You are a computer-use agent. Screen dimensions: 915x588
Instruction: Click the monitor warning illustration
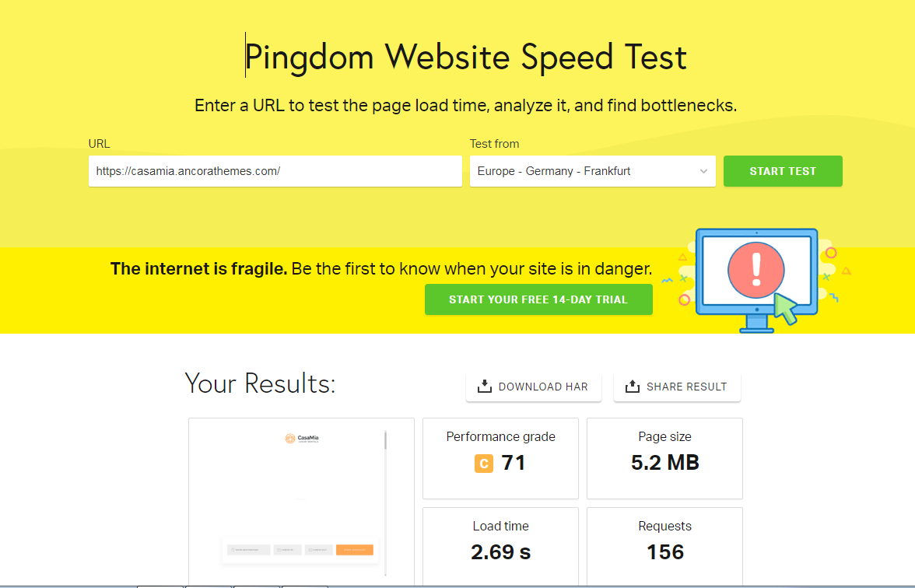pyautogui.click(x=757, y=281)
